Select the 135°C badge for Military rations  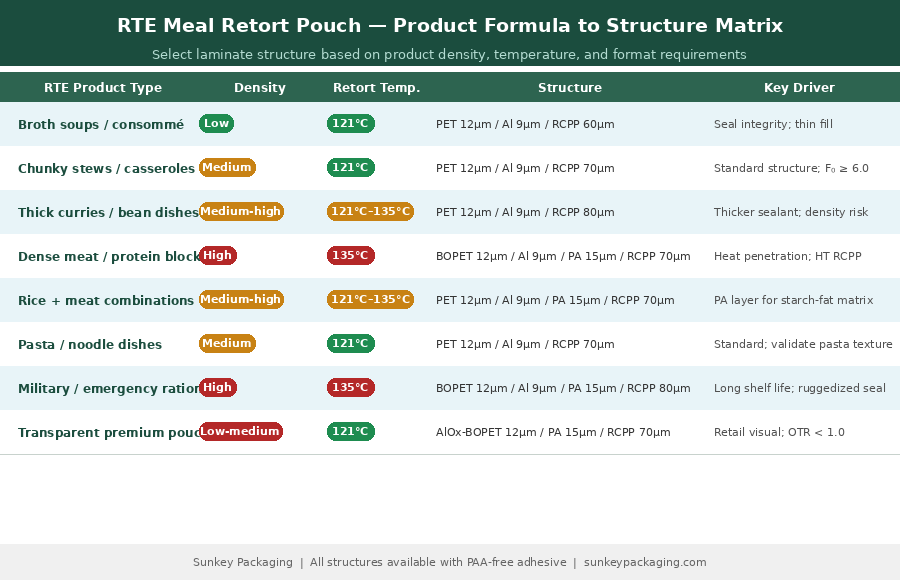point(350,388)
